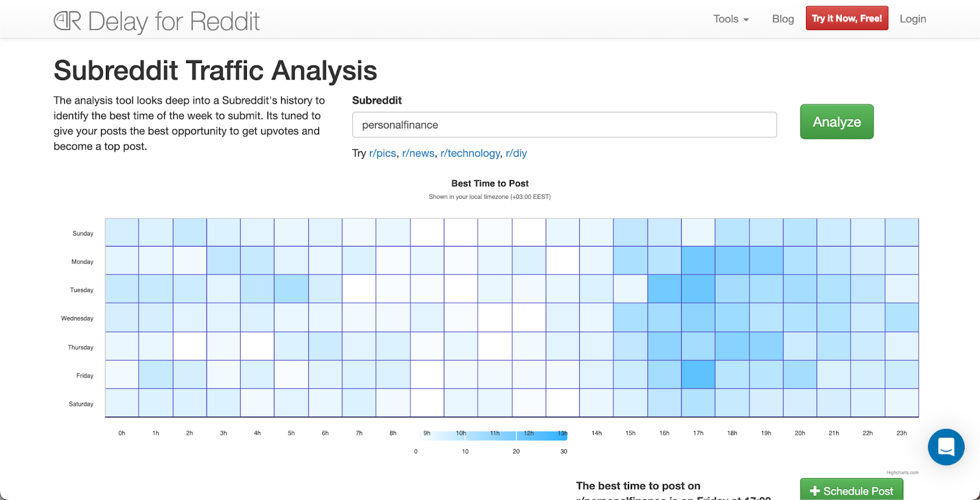Select the Thursday 16h heatmap cell
The image size is (980, 500).
coord(665,346)
